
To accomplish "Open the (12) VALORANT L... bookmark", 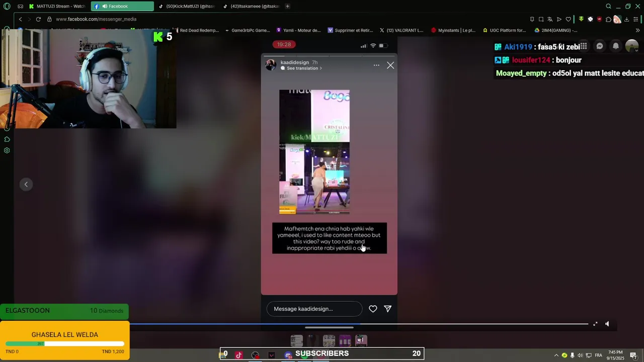I will click(401, 30).
